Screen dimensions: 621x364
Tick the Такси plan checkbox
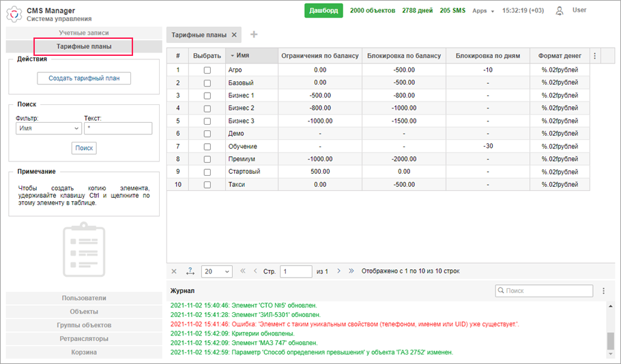[x=207, y=185]
